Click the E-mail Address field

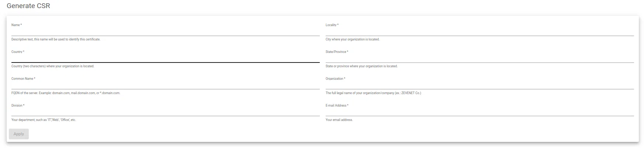pos(479,113)
